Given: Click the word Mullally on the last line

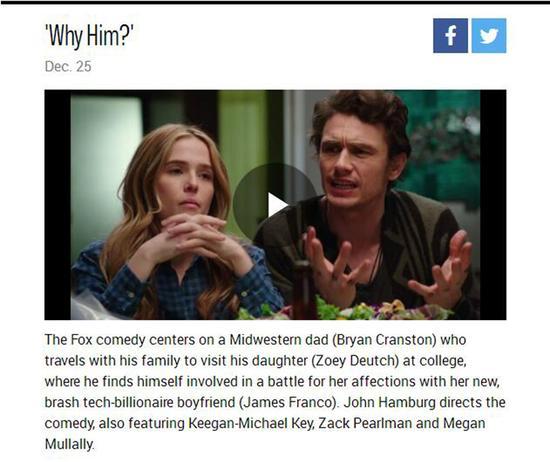Looking at the screenshot, I should point(69,444).
